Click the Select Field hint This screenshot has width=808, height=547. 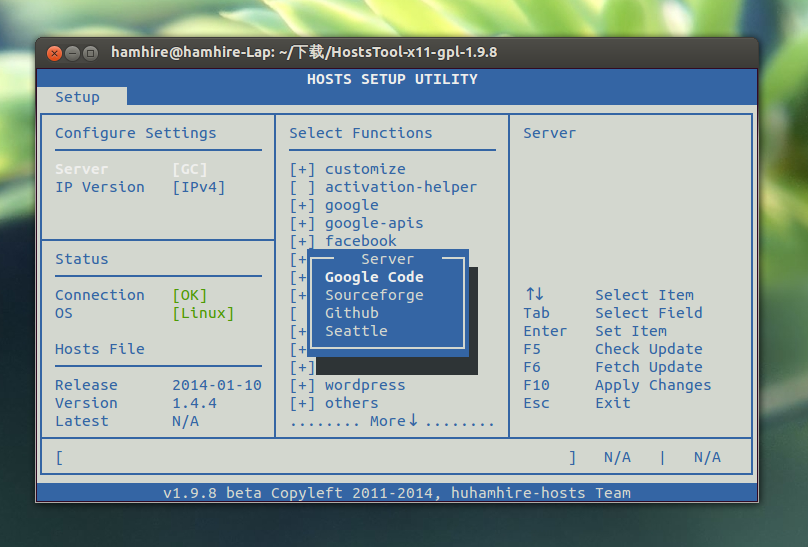(x=649, y=313)
